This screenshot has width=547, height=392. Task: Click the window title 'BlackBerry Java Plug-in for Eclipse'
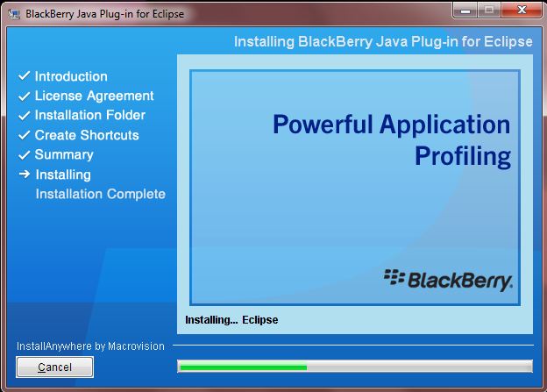(104, 14)
